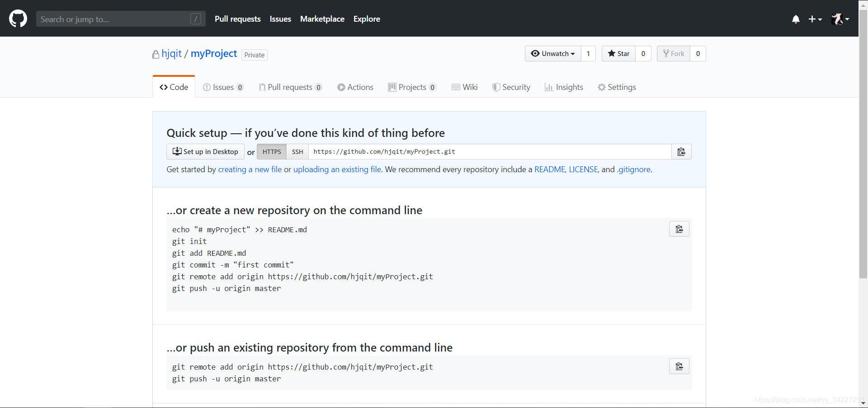Click the repository clone URL field
This screenshot has width=868, height=408.
[490, 152]
